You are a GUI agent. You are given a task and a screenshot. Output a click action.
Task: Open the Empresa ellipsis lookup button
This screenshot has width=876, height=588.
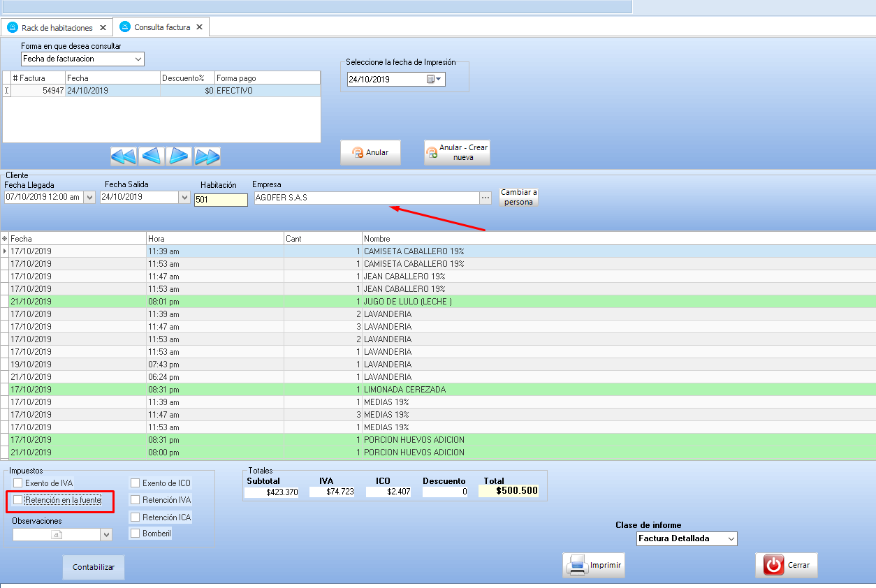486,198
